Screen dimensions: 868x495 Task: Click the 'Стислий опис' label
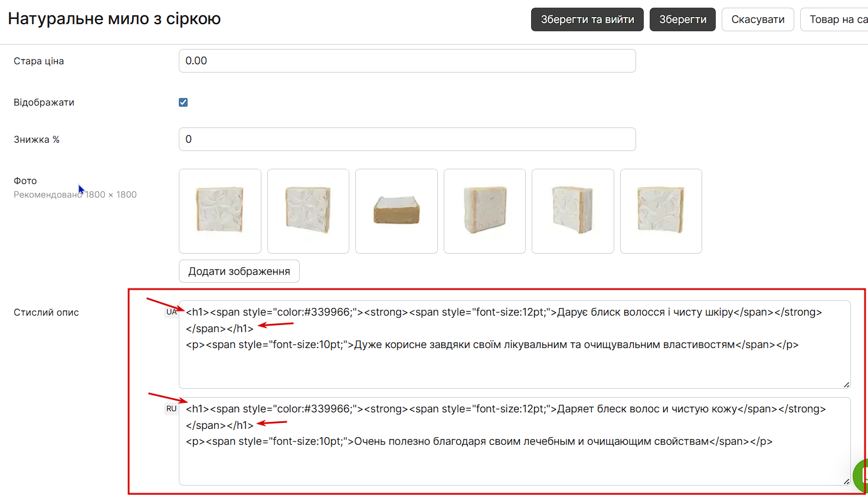(46, 313)
